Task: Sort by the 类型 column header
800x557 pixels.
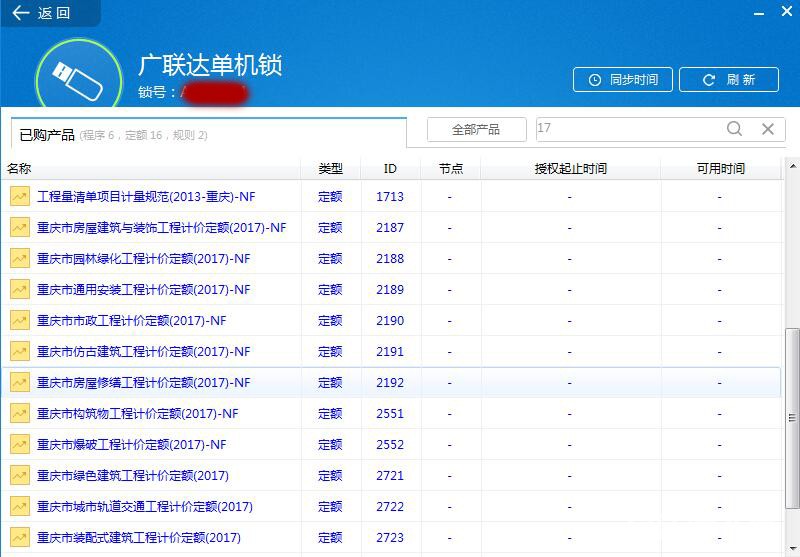Action: (x=330, y=168)
